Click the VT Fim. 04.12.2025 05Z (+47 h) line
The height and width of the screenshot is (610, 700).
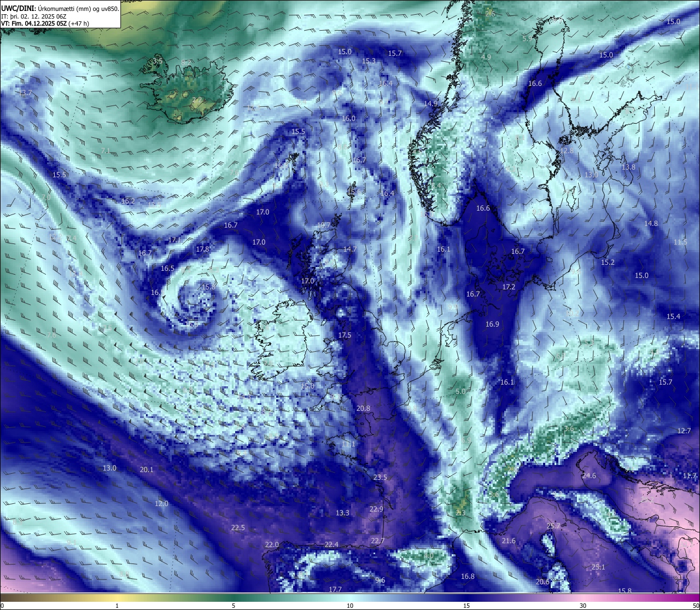[45, 24]
